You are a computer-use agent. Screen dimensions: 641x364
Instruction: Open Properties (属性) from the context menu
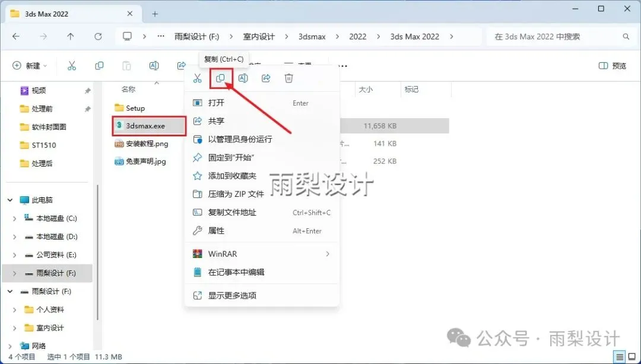[262, 231]
